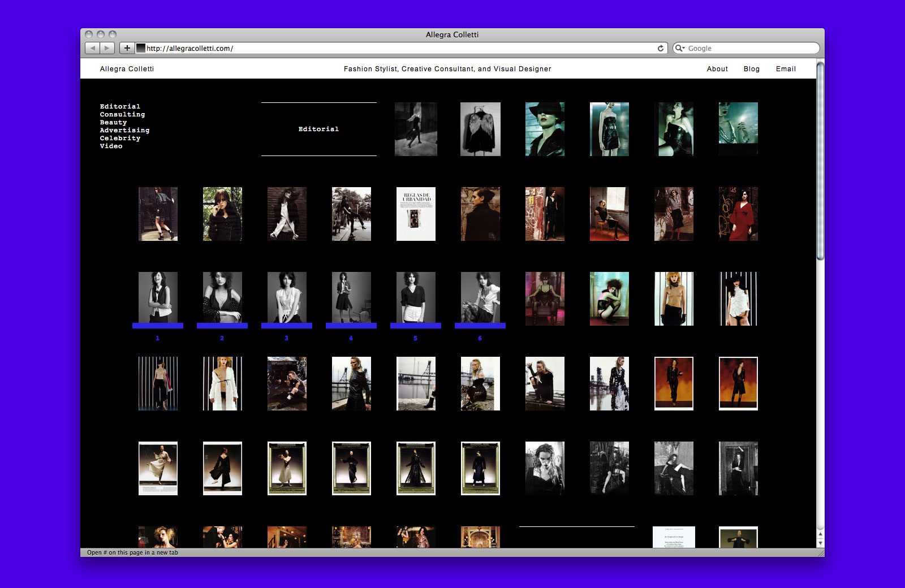Click the blue bar under thumbnail 3
This screenshot has width=905, height=588.
(287, 326)
